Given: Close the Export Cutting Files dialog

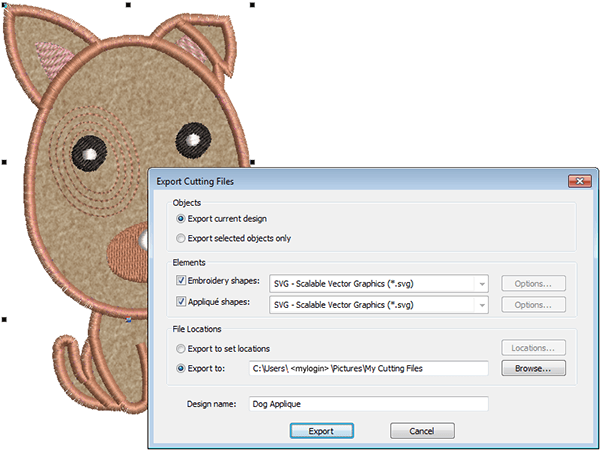Looking at the screenshot, I should [577, 181].
